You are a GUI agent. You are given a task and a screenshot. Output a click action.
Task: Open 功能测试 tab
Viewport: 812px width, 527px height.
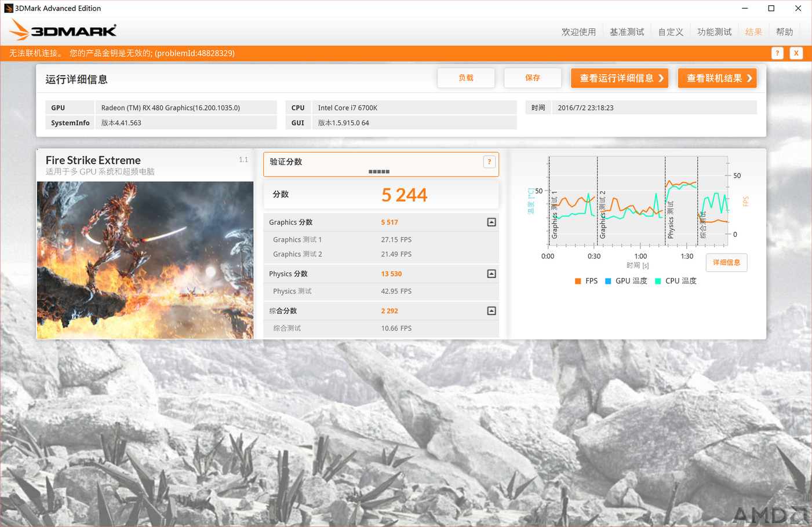coord(714,32)
